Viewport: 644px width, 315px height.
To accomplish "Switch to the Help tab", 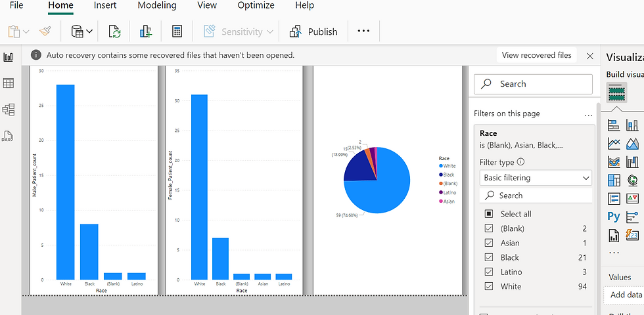I will pos(304,5).
